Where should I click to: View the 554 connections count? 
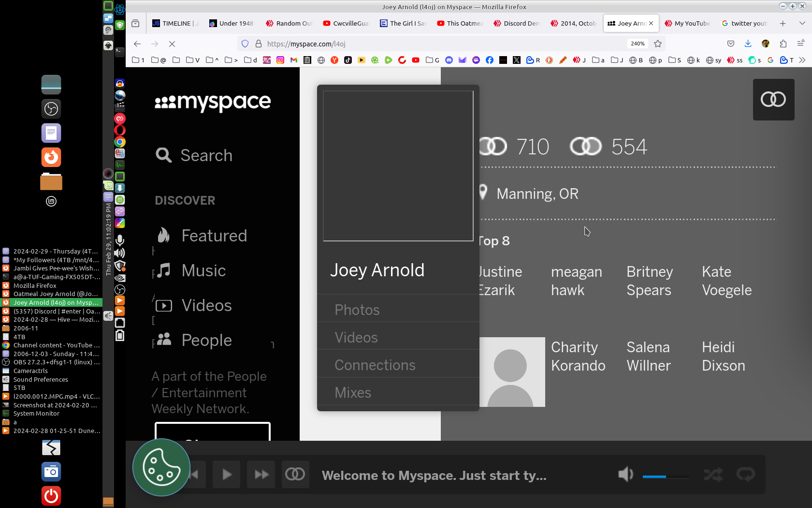coord(609,147)
